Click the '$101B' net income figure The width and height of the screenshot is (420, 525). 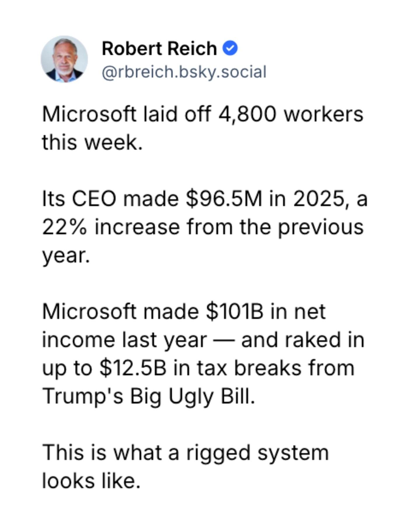click(235, 312)
